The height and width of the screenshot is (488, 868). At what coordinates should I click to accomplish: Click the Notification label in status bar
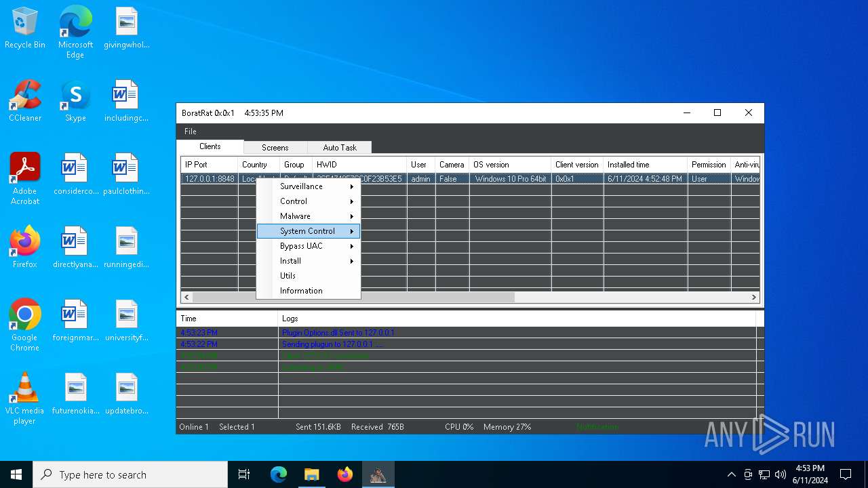click(597, 427)
